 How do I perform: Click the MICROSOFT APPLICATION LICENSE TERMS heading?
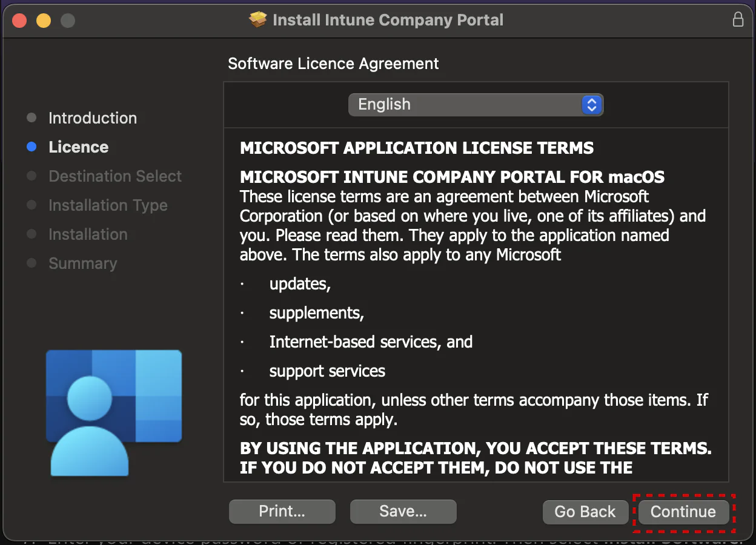[417, 148]
